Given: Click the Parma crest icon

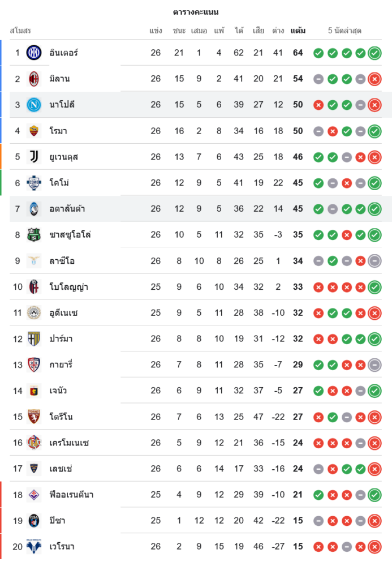Looking at the screenshot, I should pyautogui.click(x=34, y=339).
